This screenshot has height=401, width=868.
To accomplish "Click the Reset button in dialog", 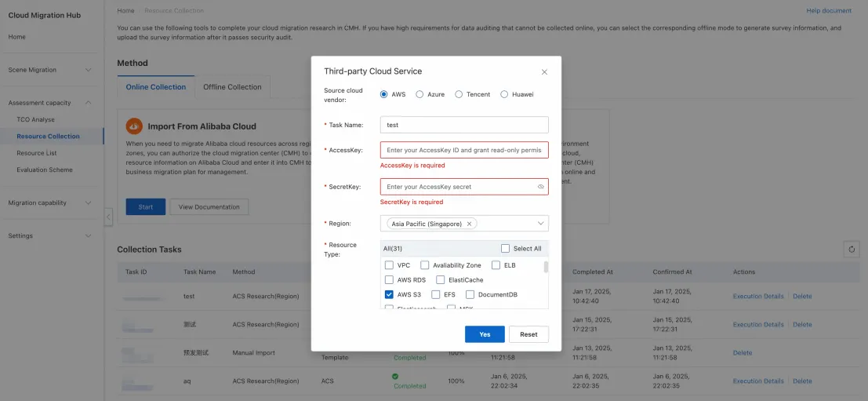I will pyautogui.click(x=528, y=334).
